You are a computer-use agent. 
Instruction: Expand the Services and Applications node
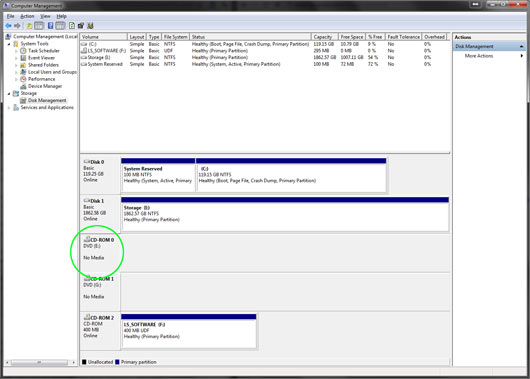pyautogui.click(x=9, y=108)
